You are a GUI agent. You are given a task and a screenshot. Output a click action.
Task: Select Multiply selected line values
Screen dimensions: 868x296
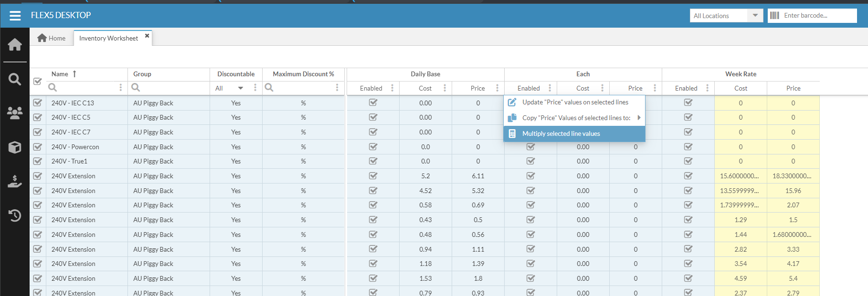tap(561, 134)
